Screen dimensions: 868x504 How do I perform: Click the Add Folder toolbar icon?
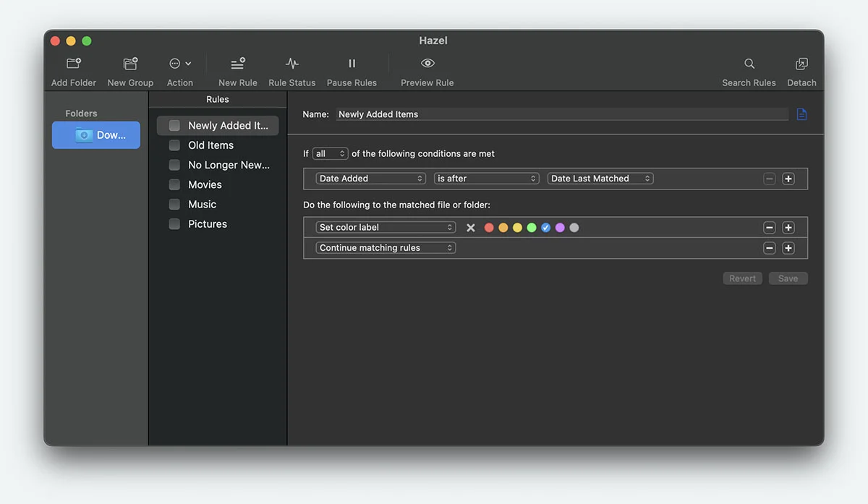click(x=74, y=64)
